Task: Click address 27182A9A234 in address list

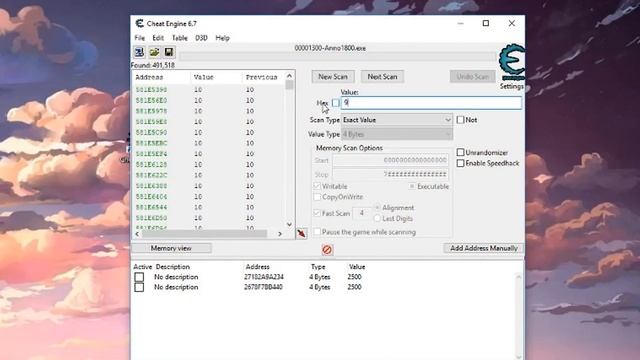Action: [264, 277]
